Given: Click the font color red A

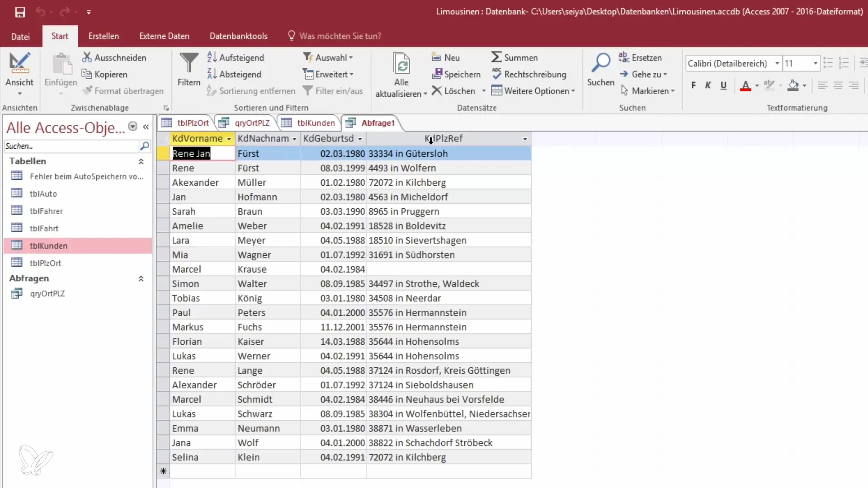Looking at the screenshot, I should pyautogui.click(x=745, y=85).
